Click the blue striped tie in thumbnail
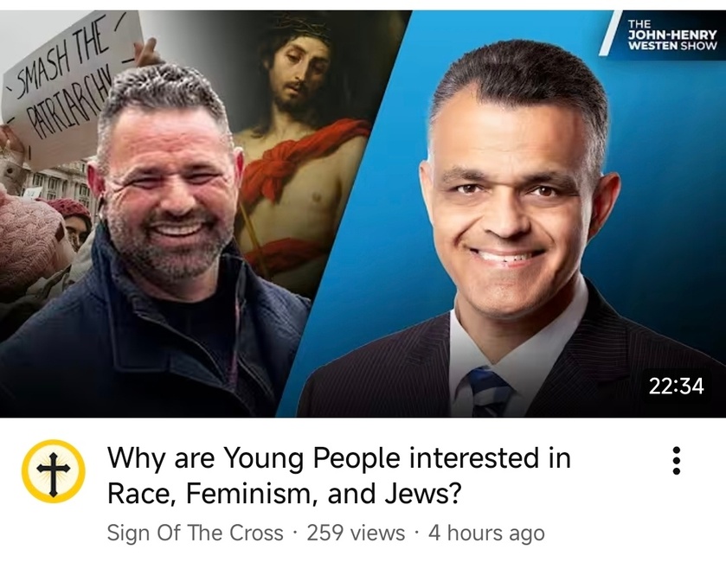726x588 pixels. click(x=487, y=392)
